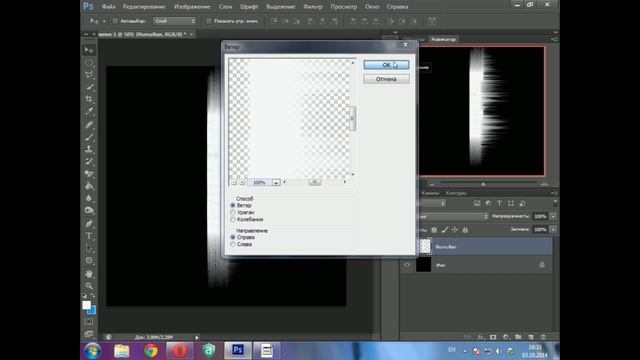640x360 pixels.
Task: Toggle layer filtering switch in Layers panel
Action: click(555, 202)
